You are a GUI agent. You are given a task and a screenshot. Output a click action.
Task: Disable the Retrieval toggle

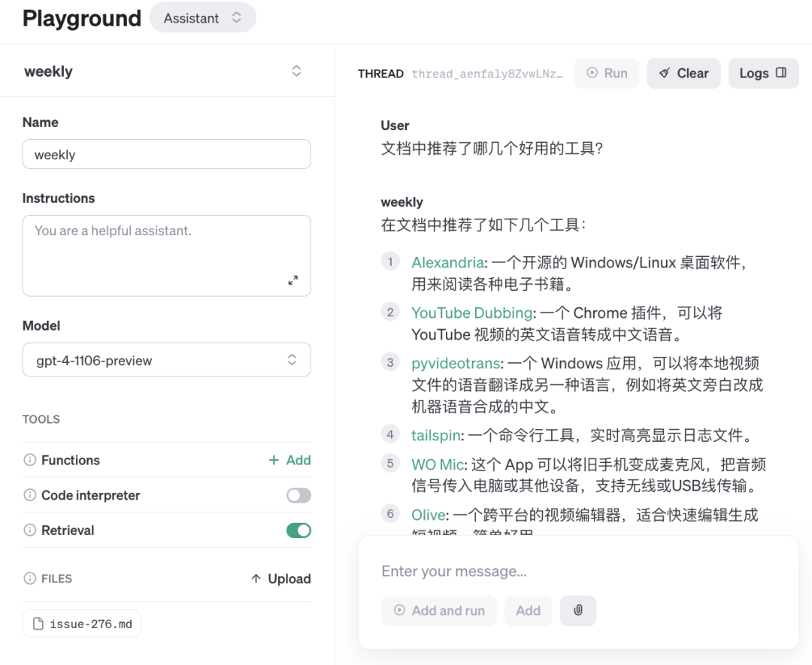coord(298,530)
